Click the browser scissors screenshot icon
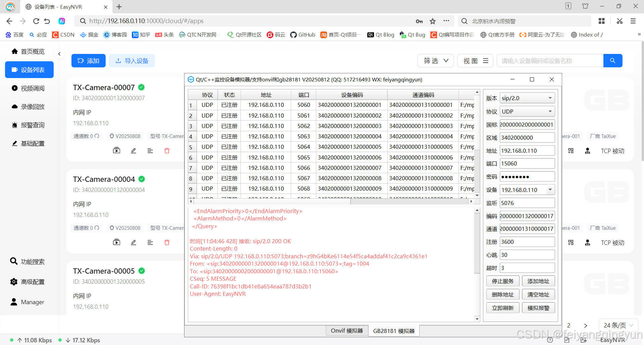Viewport: 644px width, 345px height. tap(620, 21)
